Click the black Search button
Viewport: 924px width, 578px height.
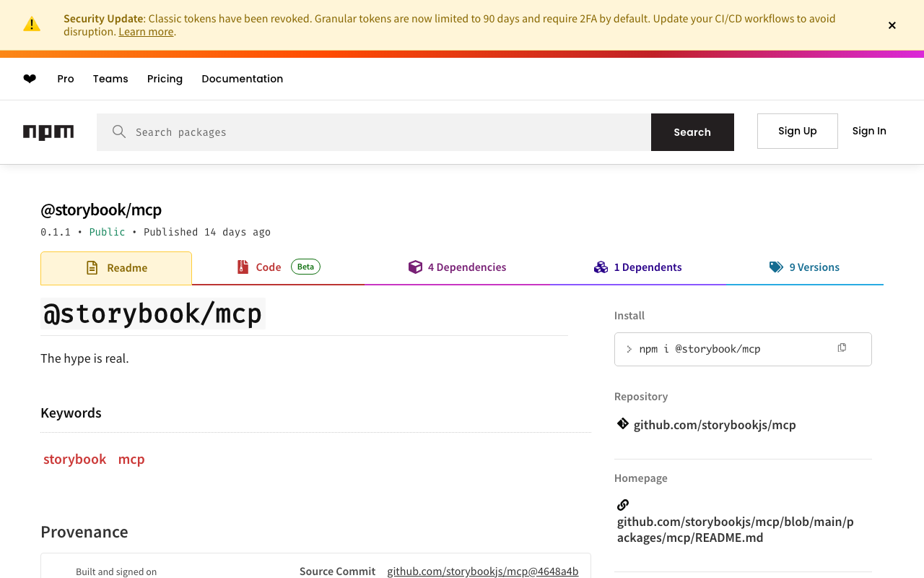(692, 132)
